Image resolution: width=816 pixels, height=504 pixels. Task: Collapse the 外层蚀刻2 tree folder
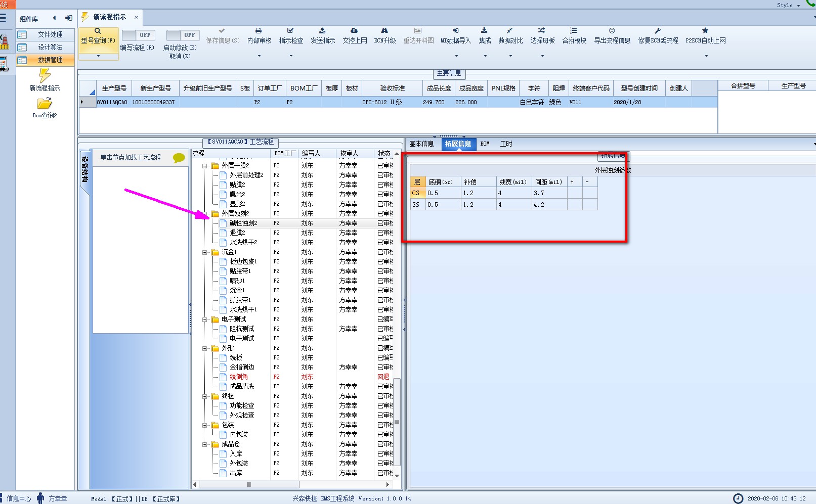pyautogui.click(x=205, y=213)
